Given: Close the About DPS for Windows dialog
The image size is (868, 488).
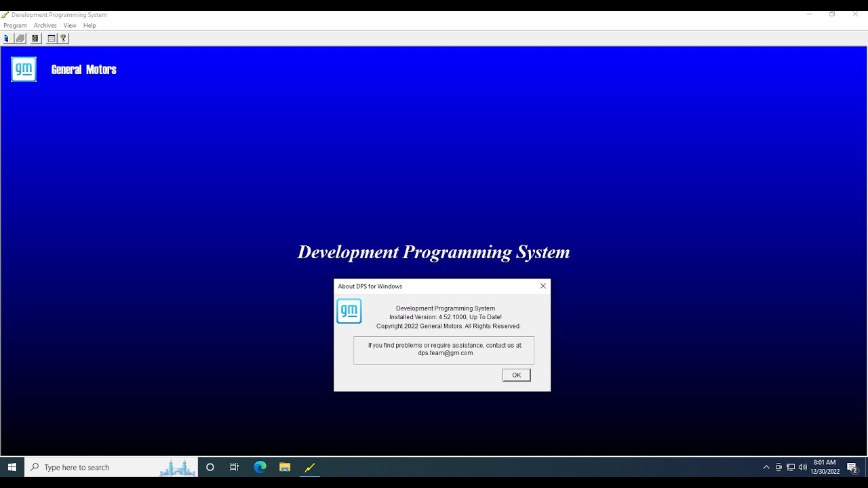Looking at the screenshot, I should click(542, 286).
